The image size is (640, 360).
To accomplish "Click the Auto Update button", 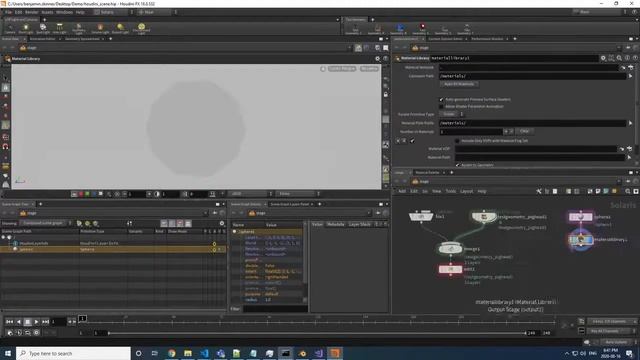I will pos(616,342).
